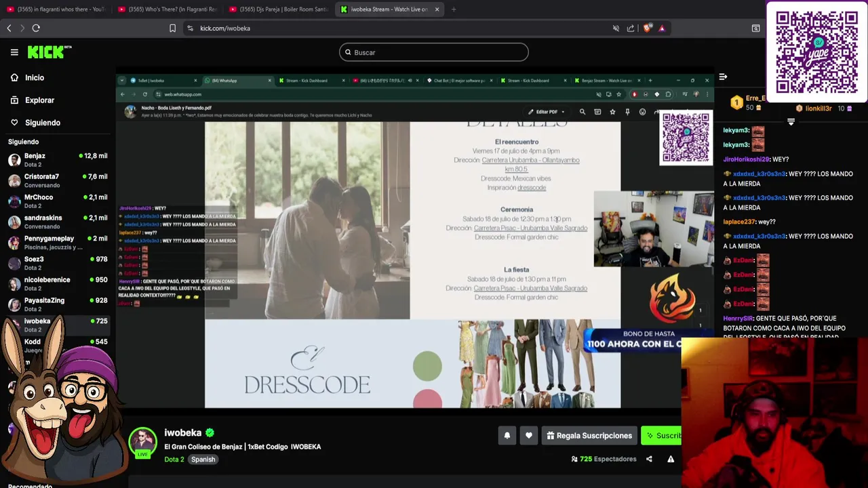The width and height of the screenshot is (868, 488).
Task: Click the Brave Rewards triangle icon
Action: [662, 28]
